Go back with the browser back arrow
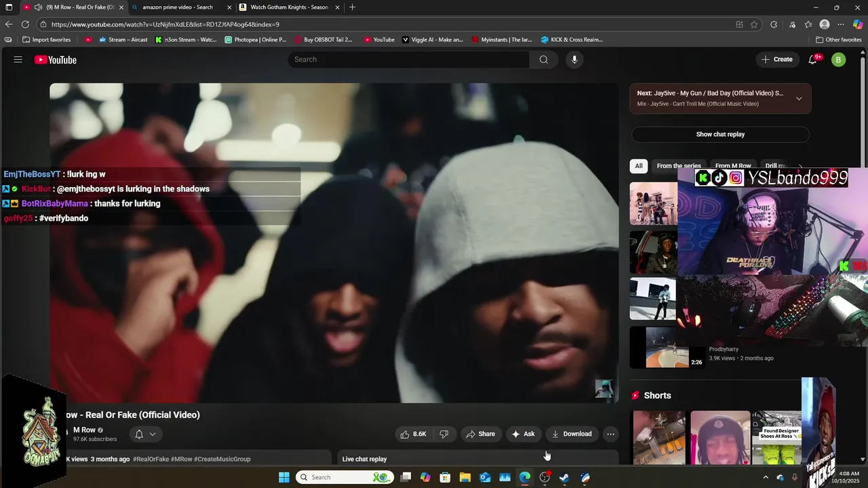Image resolution: width=868 pixels, height=488 pixels. 9,24
